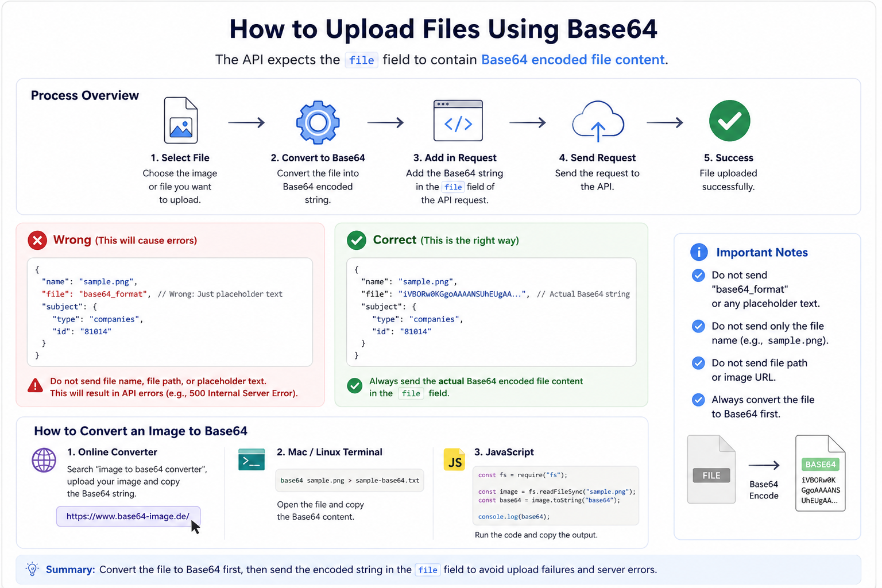Click 'Send the request to the API.' description

tap(597, 180)
